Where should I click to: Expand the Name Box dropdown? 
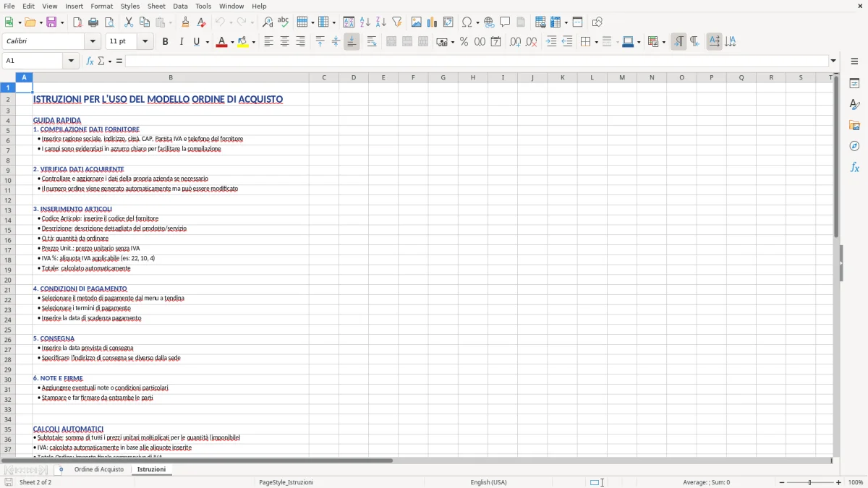(72, 61)
